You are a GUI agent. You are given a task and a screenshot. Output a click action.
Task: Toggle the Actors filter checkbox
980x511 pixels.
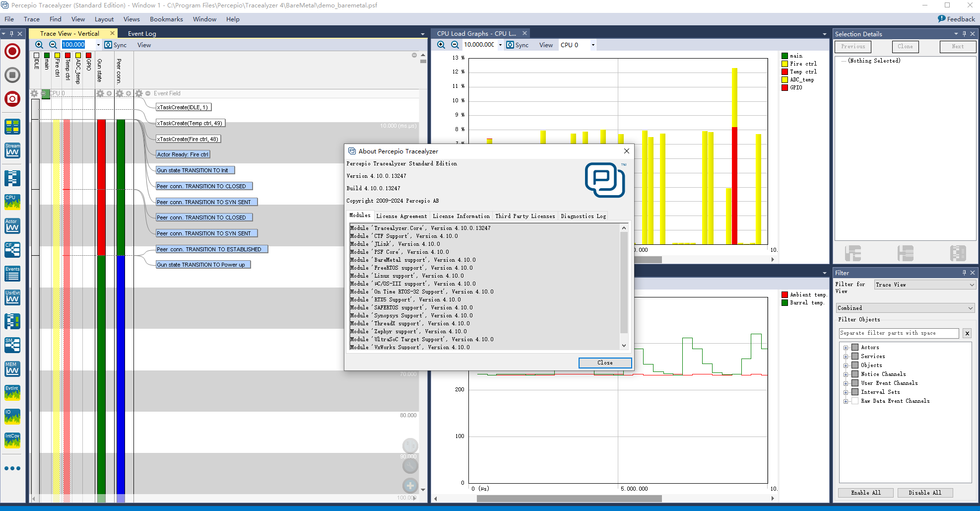[x=855, y=347]
